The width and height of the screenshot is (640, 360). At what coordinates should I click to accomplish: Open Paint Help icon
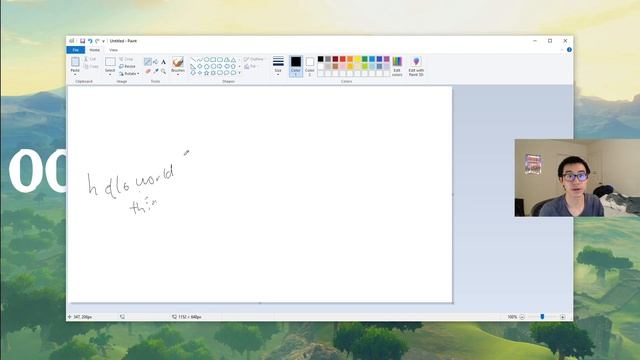point(569,50)
